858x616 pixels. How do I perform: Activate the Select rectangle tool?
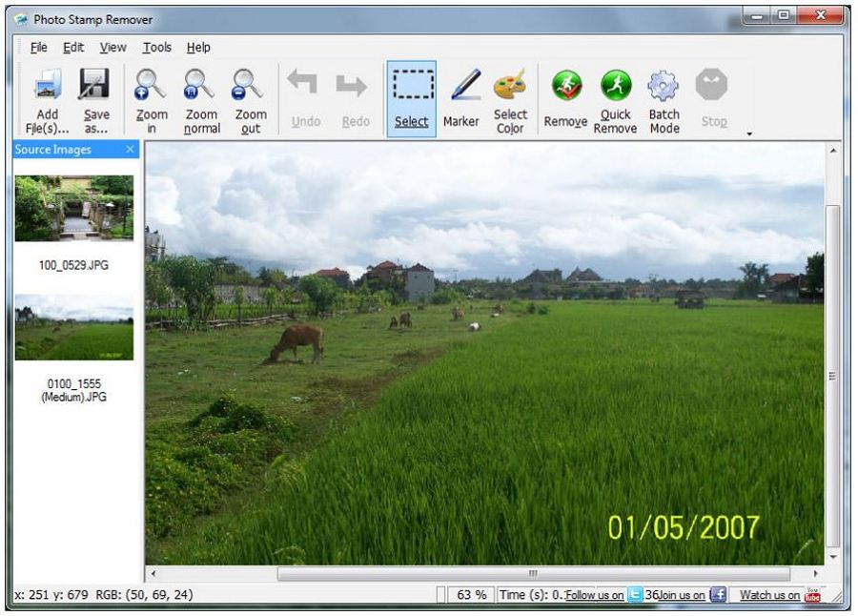[412, 99]
